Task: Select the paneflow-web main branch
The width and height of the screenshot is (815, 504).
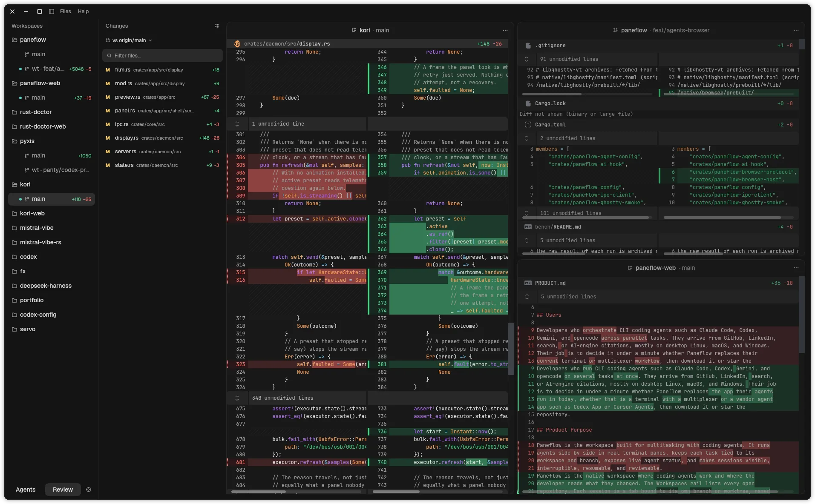Action: (52, 98)
